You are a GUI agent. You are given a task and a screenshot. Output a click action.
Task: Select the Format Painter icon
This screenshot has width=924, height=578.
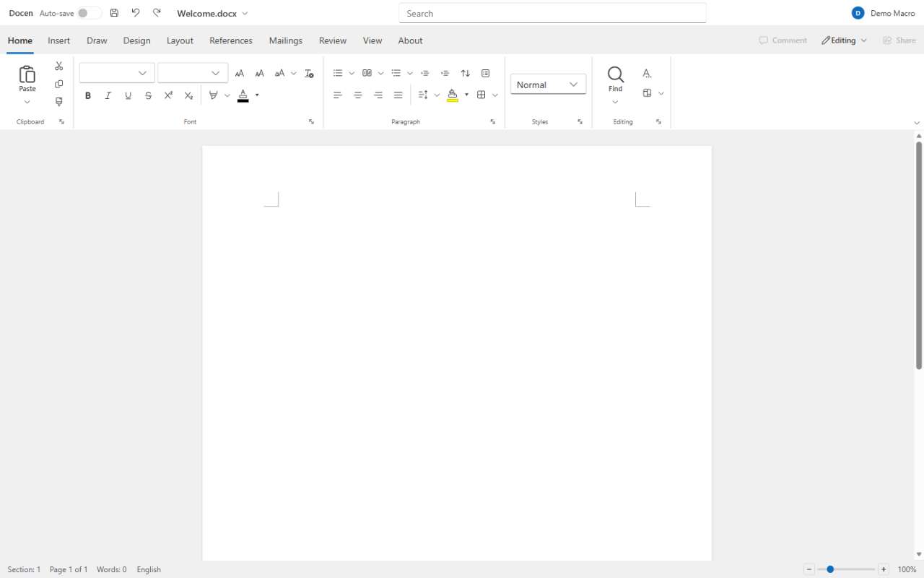click(59, 102)
